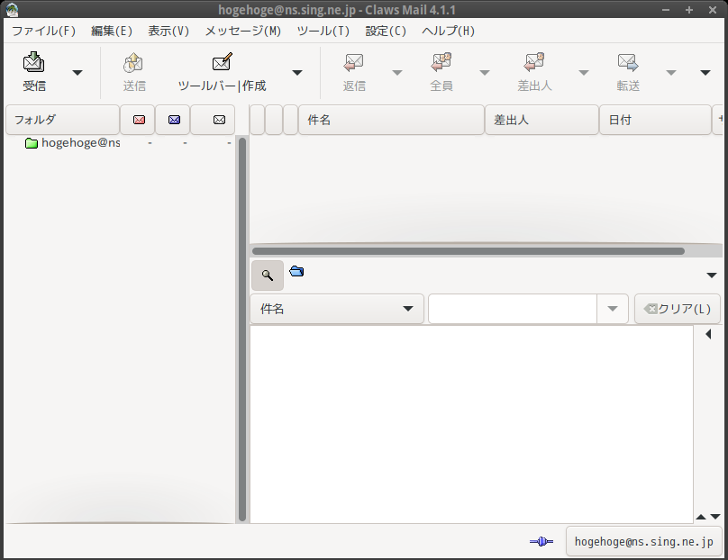The height and width of the screenshot is (560, 728).
Task: Toggle the quick search magnifier button
Action: pyautogui.click(x=268, y=275)
